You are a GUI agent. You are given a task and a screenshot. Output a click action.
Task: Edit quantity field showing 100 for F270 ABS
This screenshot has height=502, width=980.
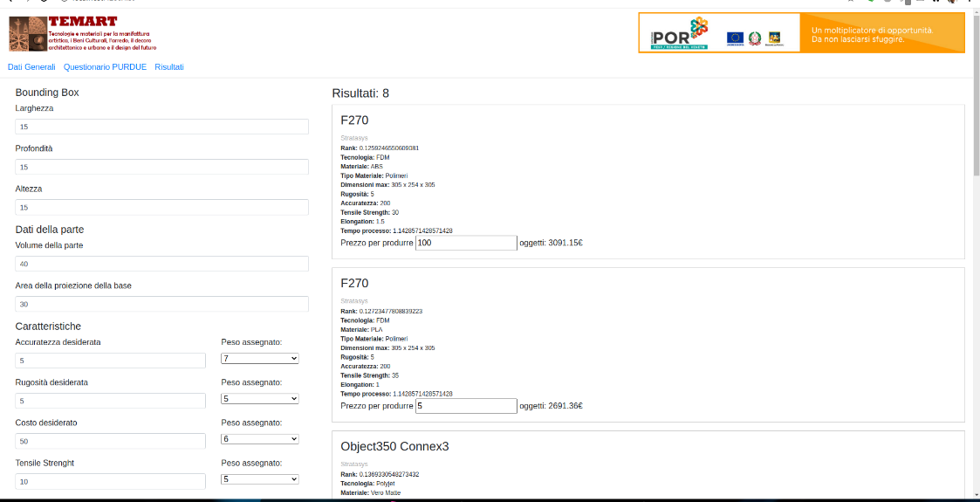click(x=466, y=243)
